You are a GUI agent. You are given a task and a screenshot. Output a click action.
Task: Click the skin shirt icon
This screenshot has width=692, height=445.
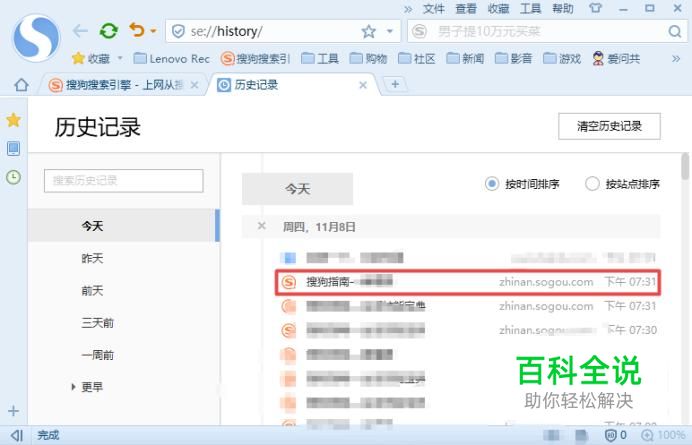(595, 8)
